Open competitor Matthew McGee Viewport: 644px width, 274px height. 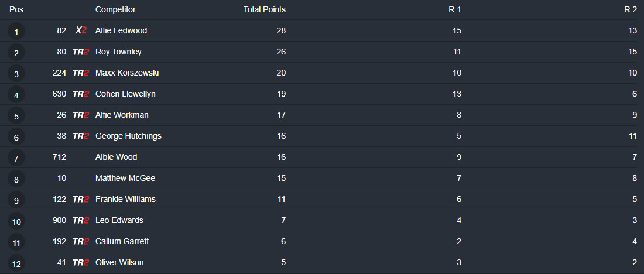click(x=125, y=178)
